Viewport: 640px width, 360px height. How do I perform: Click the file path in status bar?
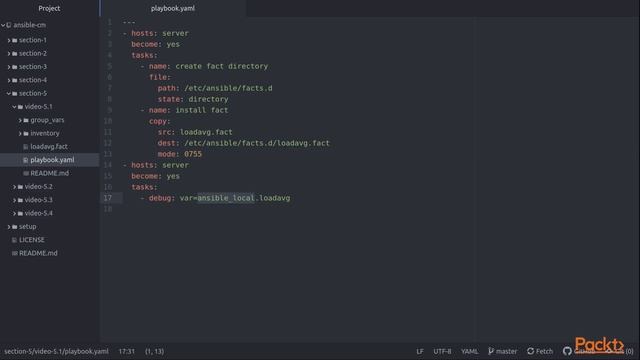(x=56, y=351)
